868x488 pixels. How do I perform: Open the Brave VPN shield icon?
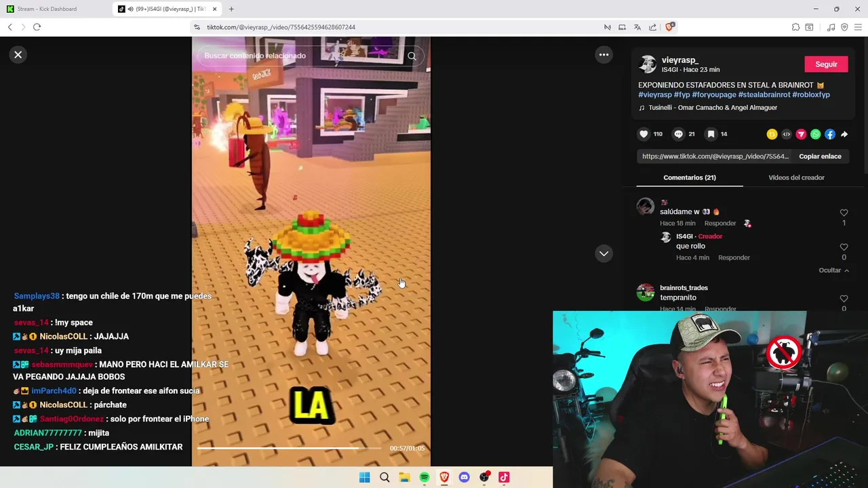[844, 27]
